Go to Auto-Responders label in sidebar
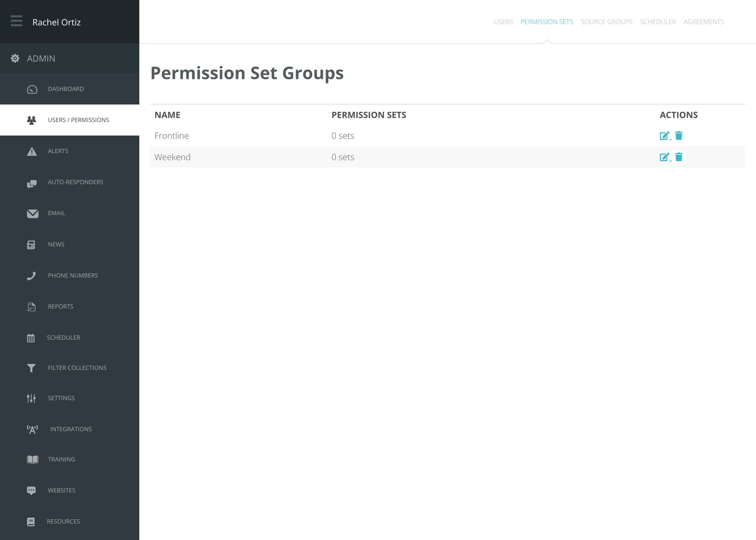Viewport: 756px width, 540px height. tap(76, 182)
